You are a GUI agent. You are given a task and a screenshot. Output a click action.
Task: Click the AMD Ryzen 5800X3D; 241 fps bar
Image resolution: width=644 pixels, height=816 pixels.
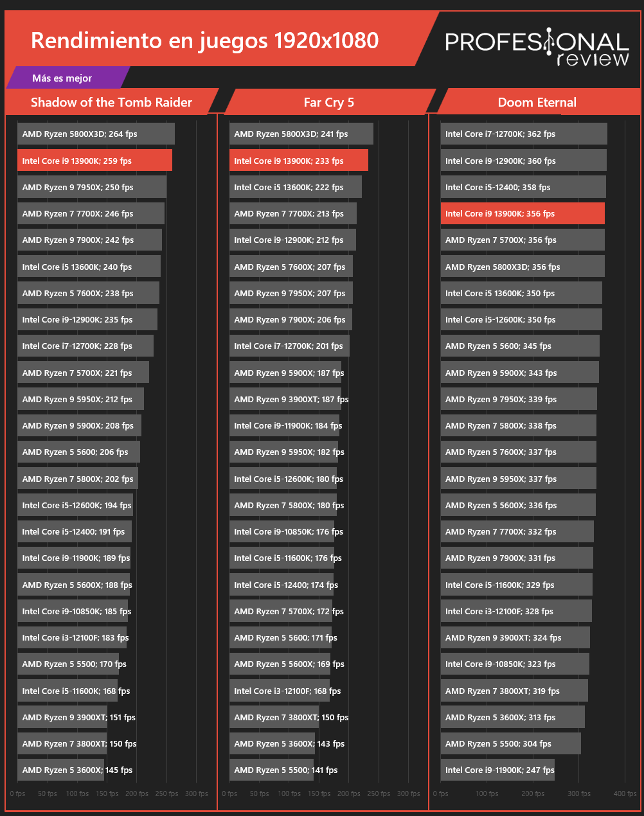pos(301,134)
